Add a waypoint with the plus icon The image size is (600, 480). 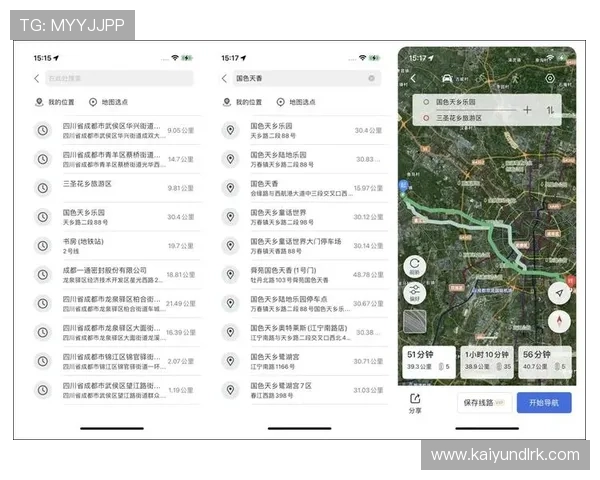coord(527,110)
